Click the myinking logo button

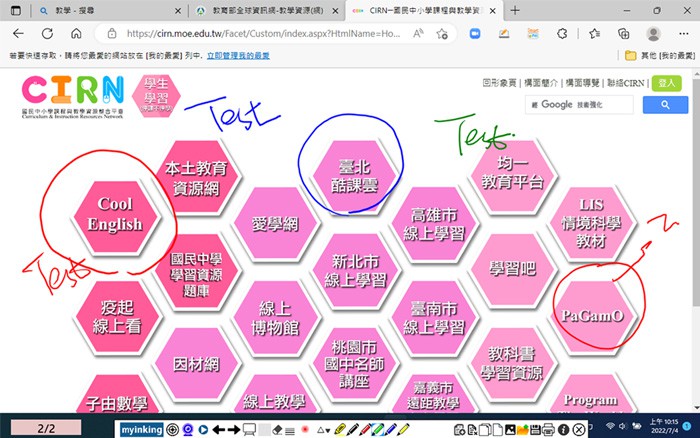click(140, 429)
